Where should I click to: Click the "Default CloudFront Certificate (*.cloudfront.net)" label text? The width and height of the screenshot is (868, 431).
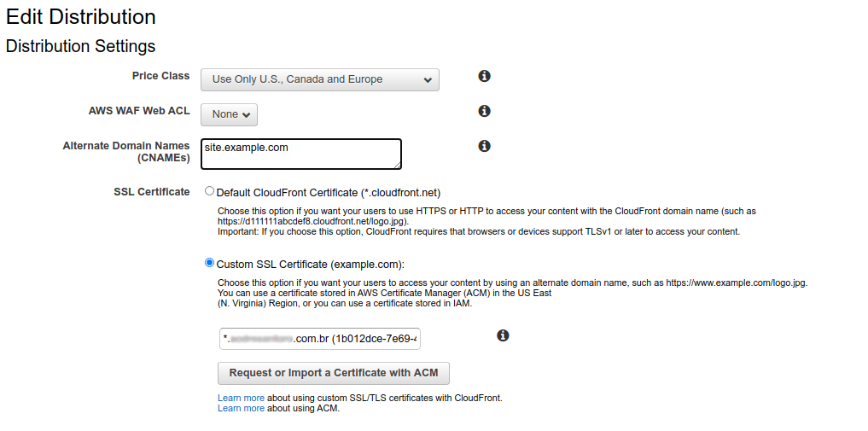tap(329, 193)
